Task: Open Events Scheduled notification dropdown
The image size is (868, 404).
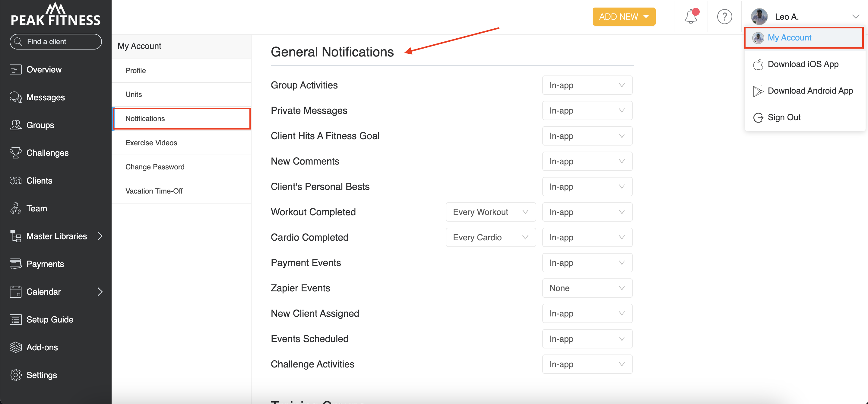Action: tap(587, 338)
